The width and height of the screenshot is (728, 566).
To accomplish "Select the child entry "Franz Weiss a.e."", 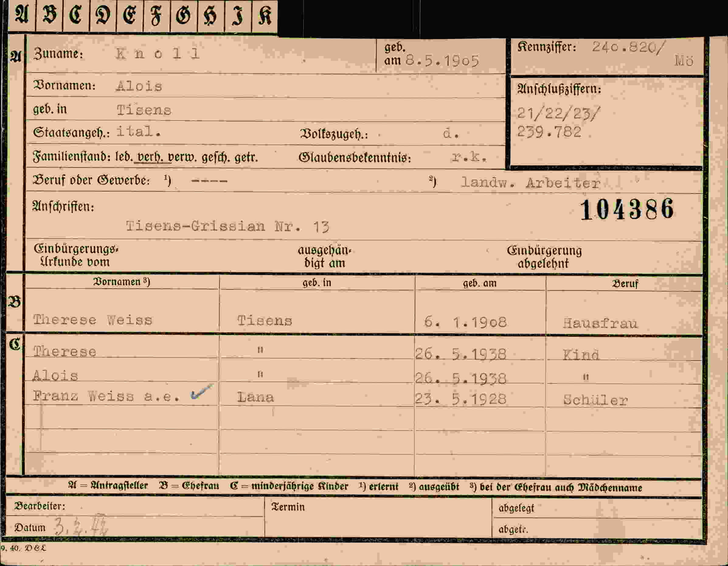I will click(106, 396).
